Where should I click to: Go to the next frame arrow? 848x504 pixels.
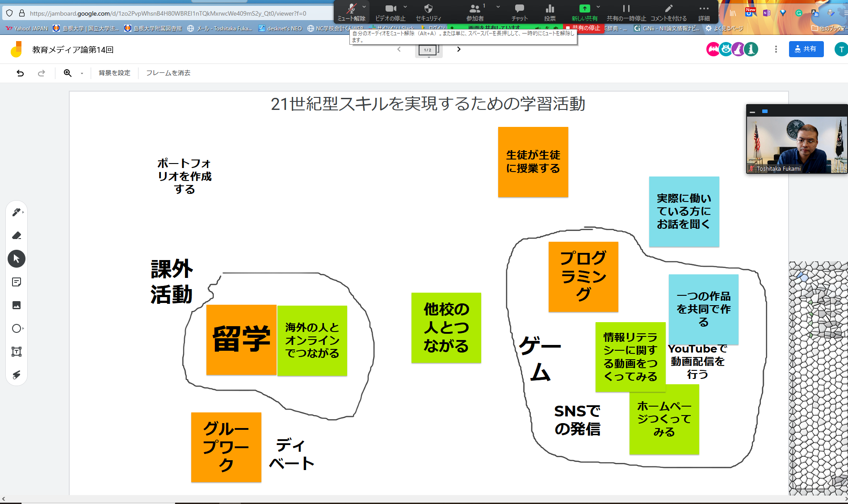(458, 49)
